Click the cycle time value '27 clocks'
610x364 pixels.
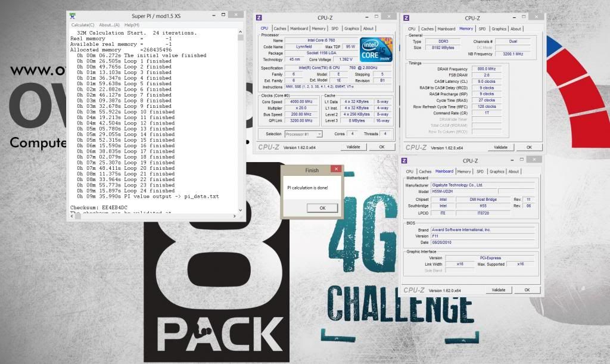pyautogui.click(x=487, y=100)
